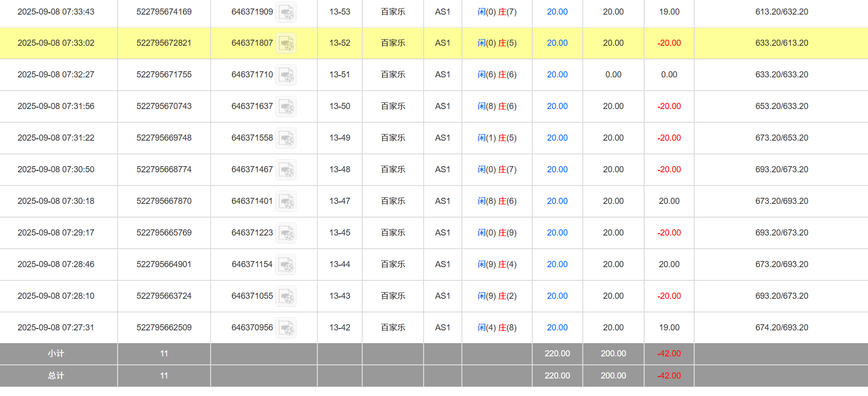
Task: Open video replay icon beside 646371909
Action: (x=286, y=12)
